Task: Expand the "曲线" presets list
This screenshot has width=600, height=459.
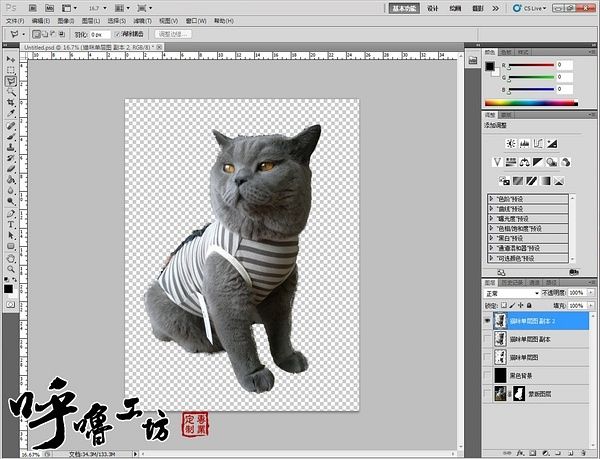Action: pos(491,208)
